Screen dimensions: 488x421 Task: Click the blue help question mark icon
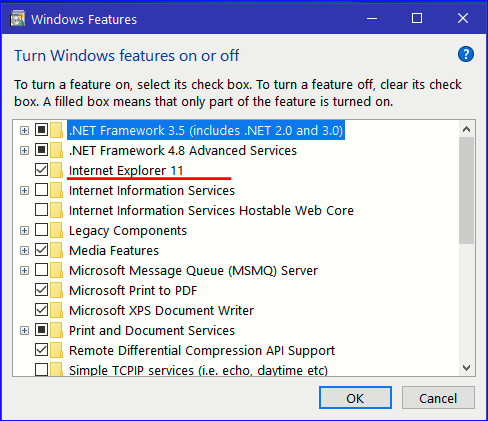pos(466,54)
